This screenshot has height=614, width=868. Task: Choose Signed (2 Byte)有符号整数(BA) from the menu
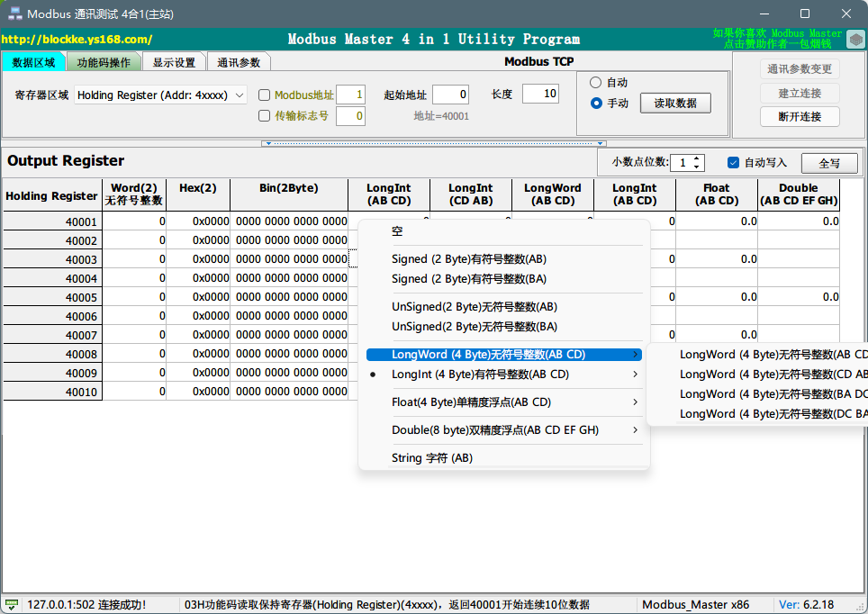[468, 279]
